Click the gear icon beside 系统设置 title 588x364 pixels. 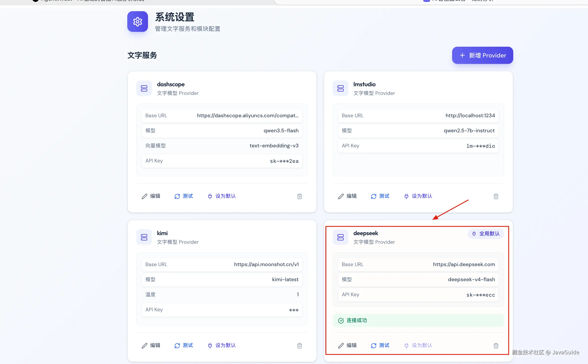[137, 22]
